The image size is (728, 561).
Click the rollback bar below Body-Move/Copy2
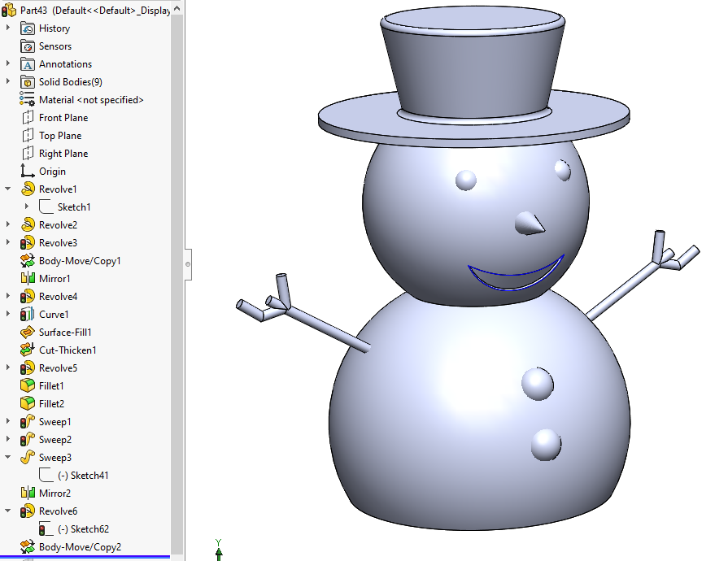point(85,556)
